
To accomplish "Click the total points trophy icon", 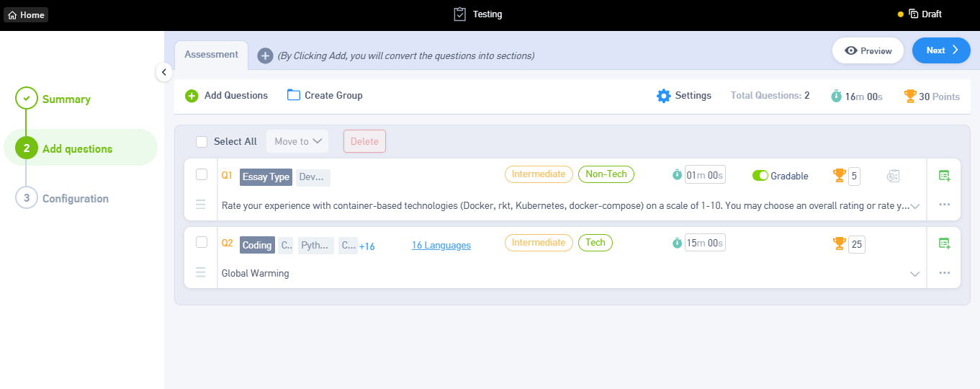I will tap(910, 96).
